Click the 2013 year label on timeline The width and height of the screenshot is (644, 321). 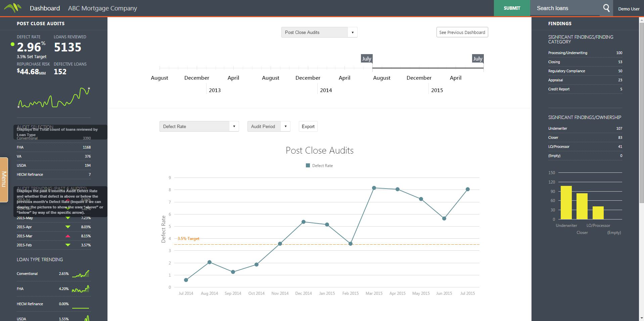(215, 90)
